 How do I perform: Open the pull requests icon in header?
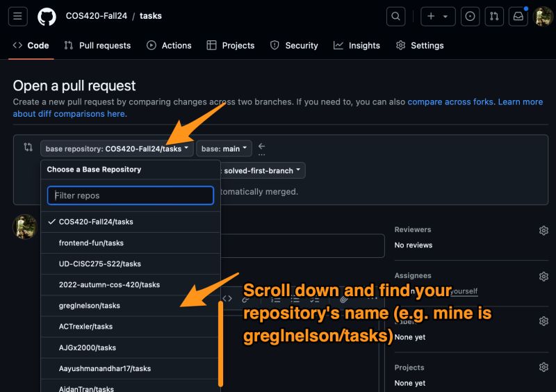pyautogui.click(x=494, y=16)
